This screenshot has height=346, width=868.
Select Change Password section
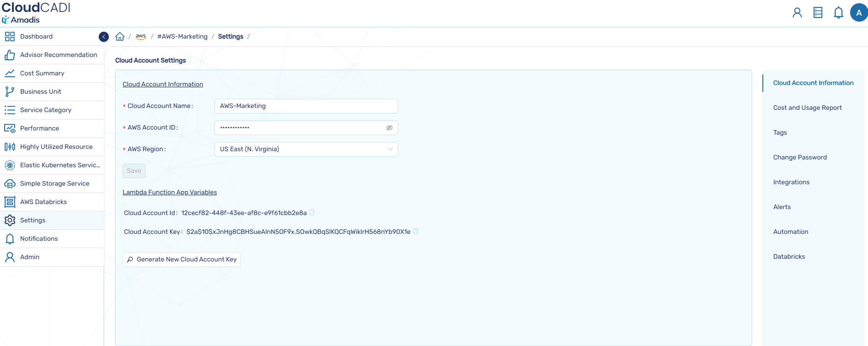[800, 157]
